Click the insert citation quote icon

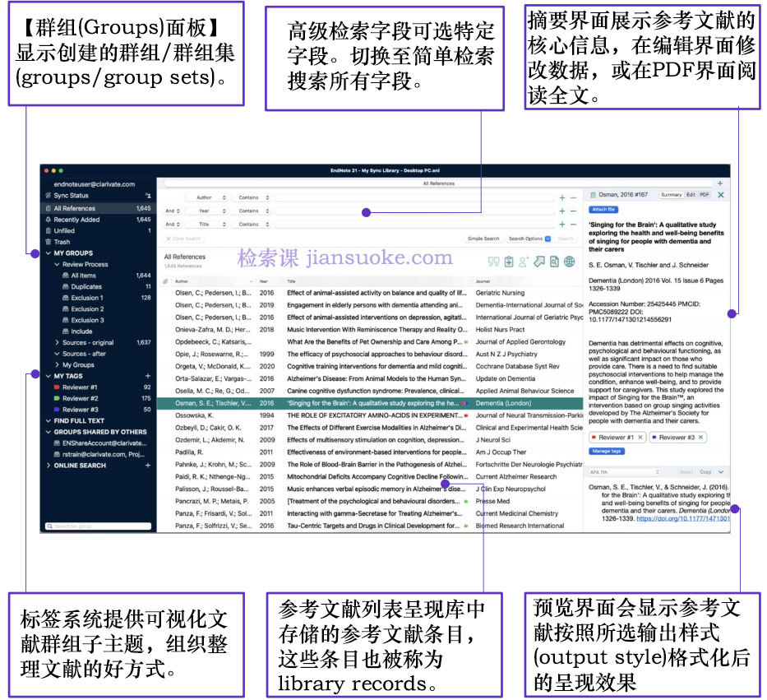tap(493, 262)
